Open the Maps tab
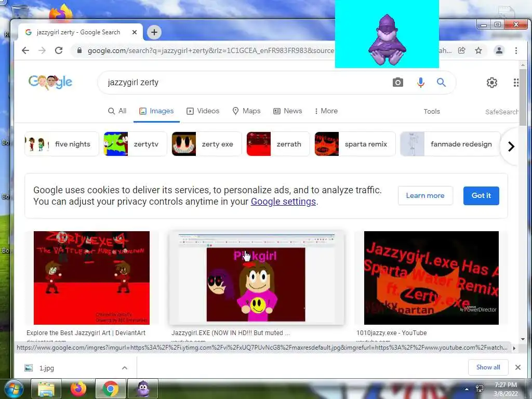The image size is (532, 399). tap(246, 111)
